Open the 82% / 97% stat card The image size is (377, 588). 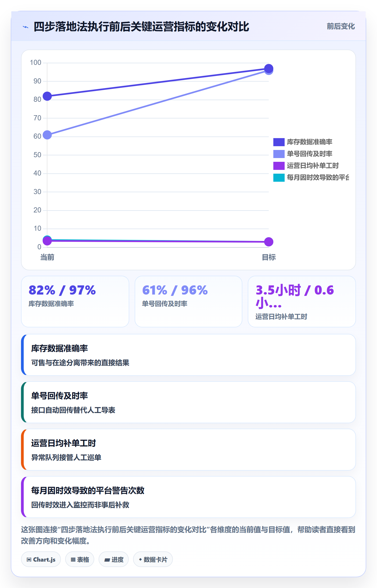(75, 302)
